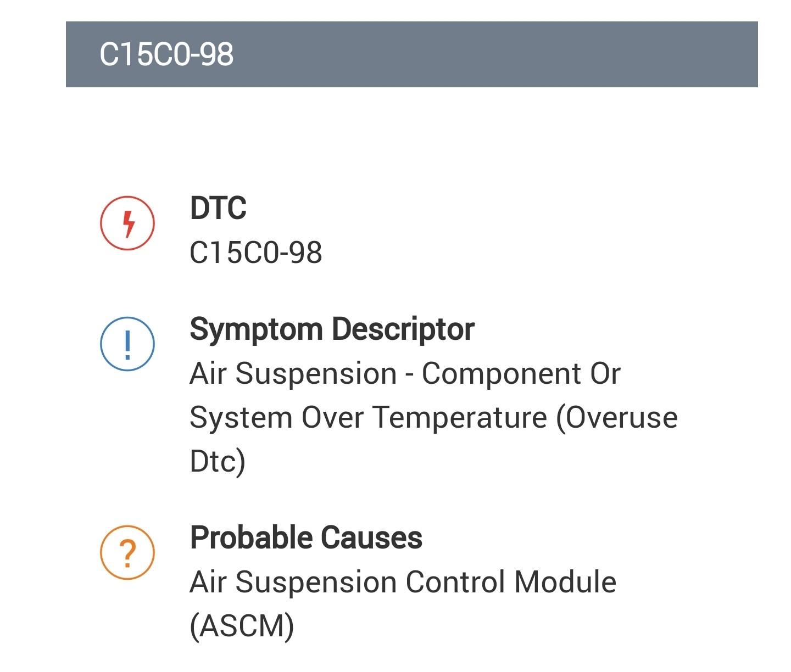This screenshot has width=791, height=672.
Task: Click the System Over Temperature (Overuse line
Action: (434, 418)
